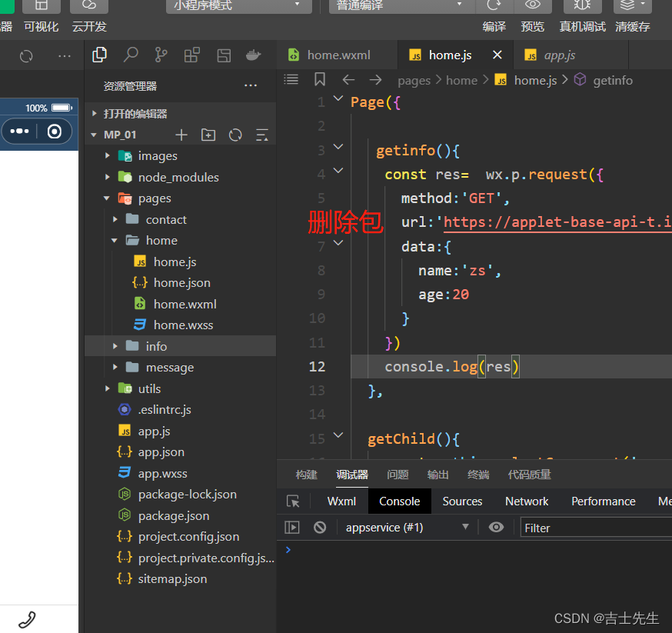Image resolution: width=672 pixels, height=633 pixels.
Task: Expand the utils folder
Action: (108, 388)
